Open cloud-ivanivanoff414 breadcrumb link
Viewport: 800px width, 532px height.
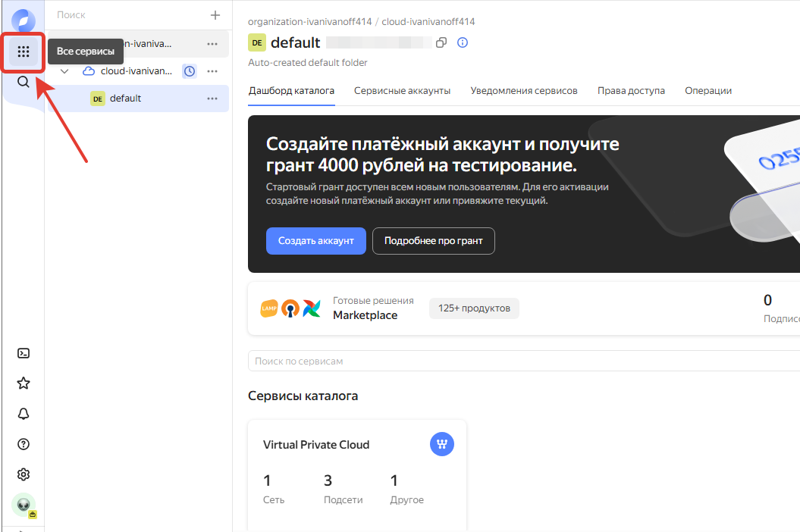428,22
